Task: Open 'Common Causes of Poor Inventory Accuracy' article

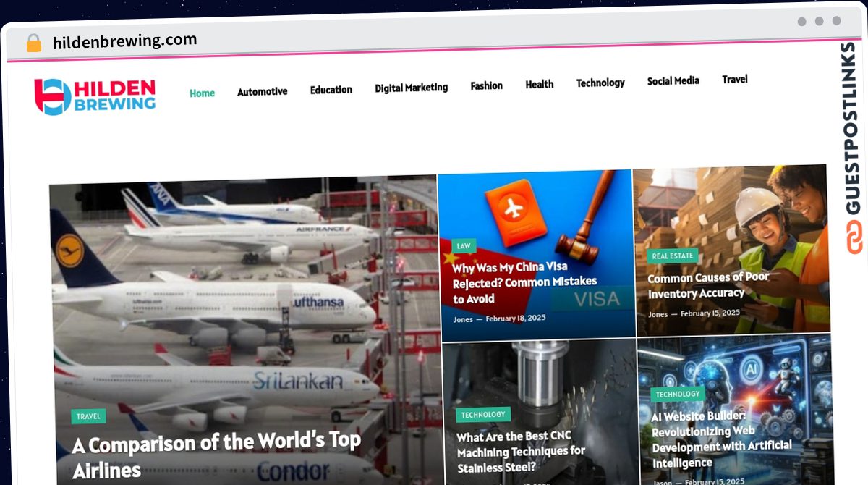Action: [x=708, y=285]
